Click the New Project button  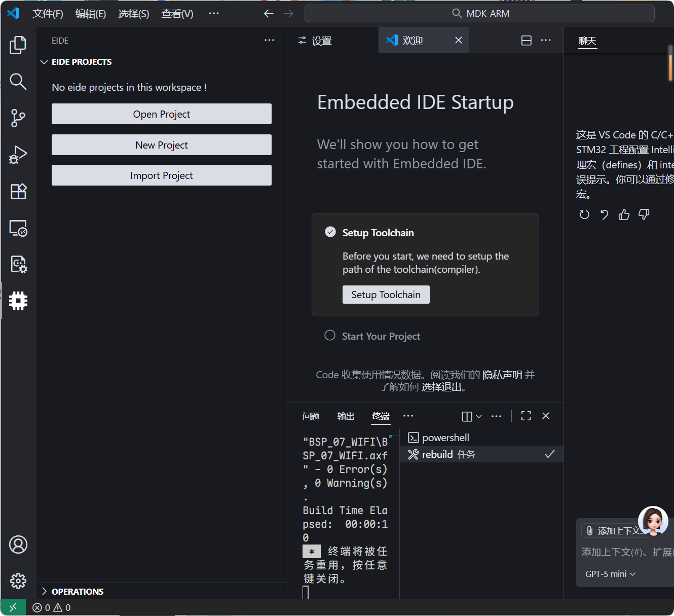coord(162,145)
